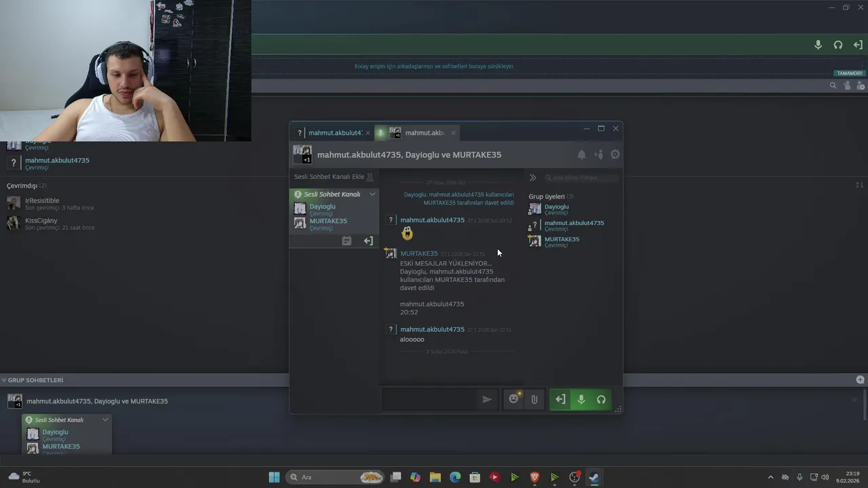Launch Copilot from the taskbar
The width and height of the screenshot is (868, 488).
pos(415,477)
